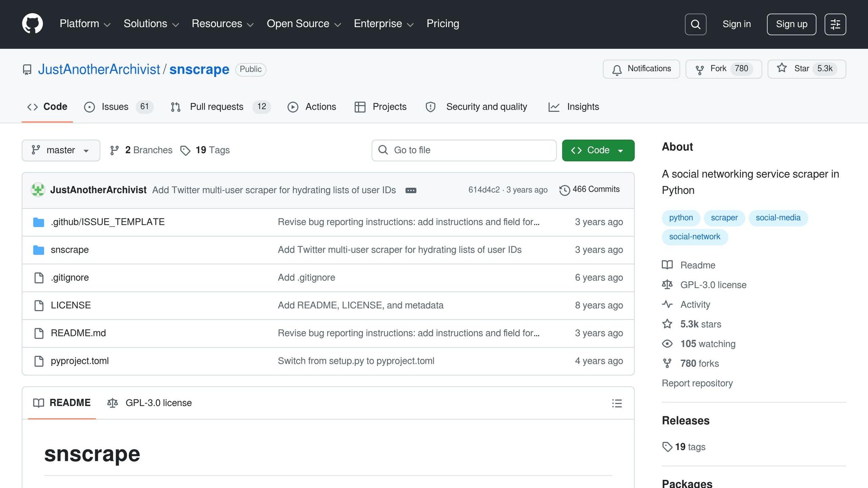Click the README.md file icon
Image resolution: width=868 pixels, height=488 pixels.
click(39, 333)
